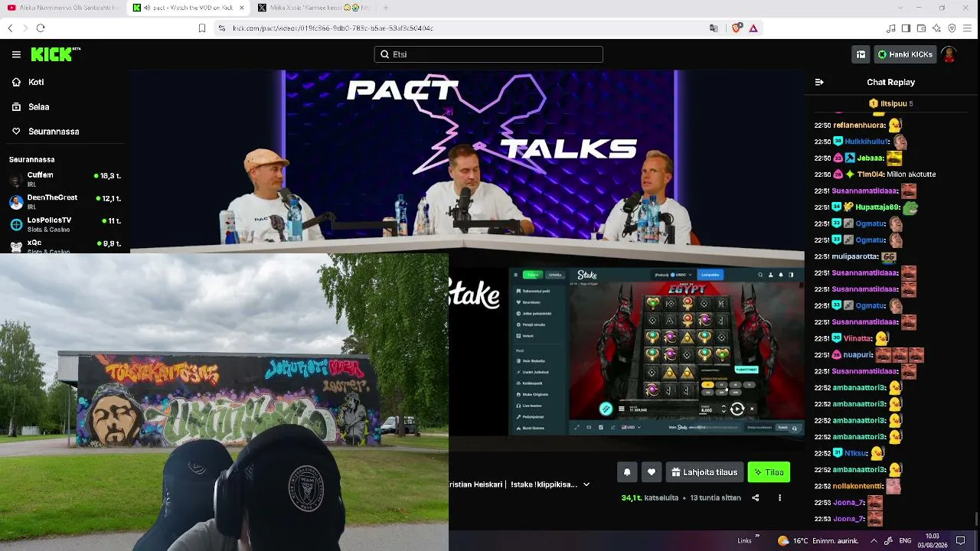Open the media playlist music icon
Viewport: 980px width, 551px height.
click(x=890, y=28)
